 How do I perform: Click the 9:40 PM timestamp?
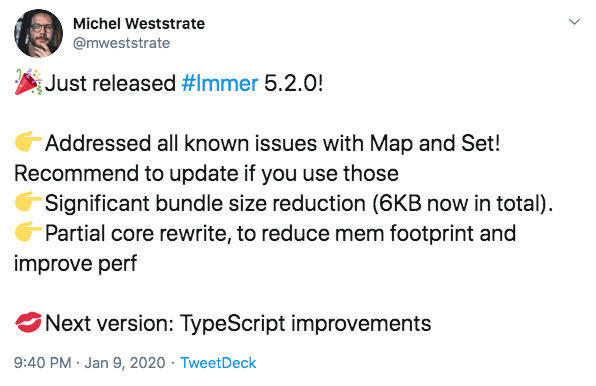(43, 362)
